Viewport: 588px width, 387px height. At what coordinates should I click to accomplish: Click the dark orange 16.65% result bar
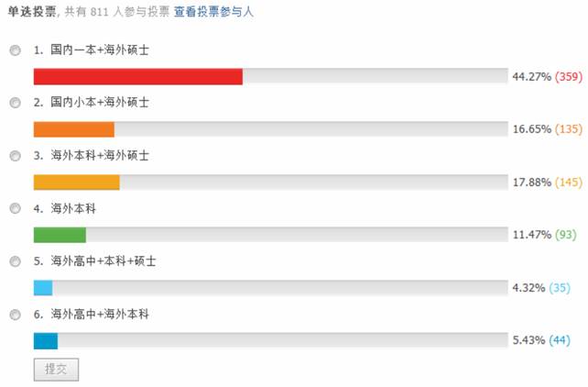74,129
